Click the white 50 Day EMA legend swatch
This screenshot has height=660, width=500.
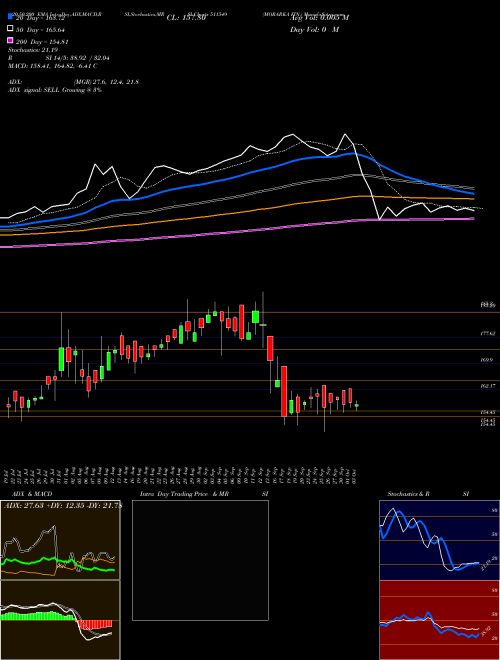[11, 29]
